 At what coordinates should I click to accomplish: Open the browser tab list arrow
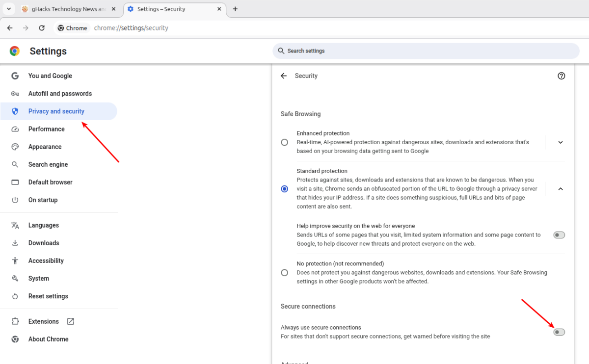8,9
